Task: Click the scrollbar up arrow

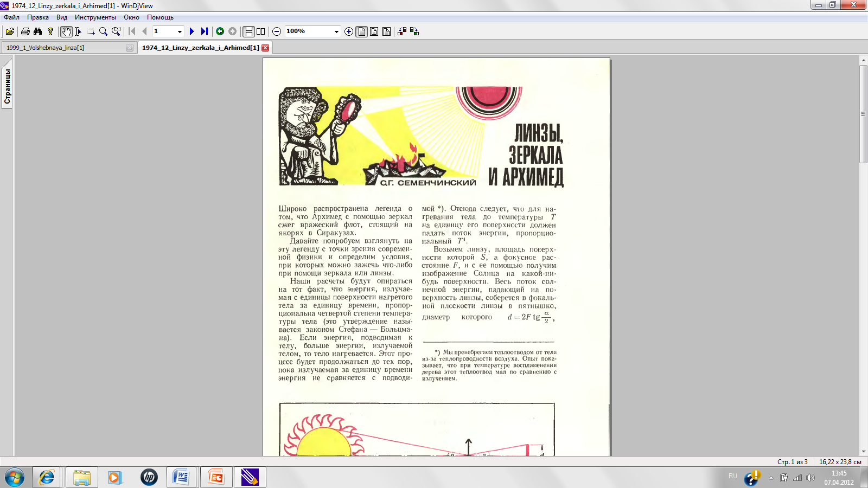Action: (863, 60)
